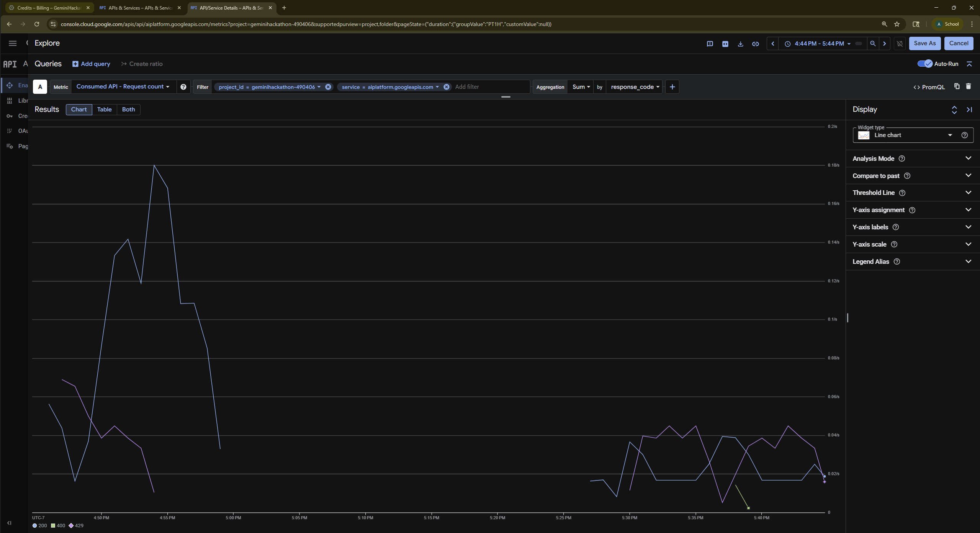
Task: Click the zoom out time range magnifier
Action: click(x=873, y=44)
